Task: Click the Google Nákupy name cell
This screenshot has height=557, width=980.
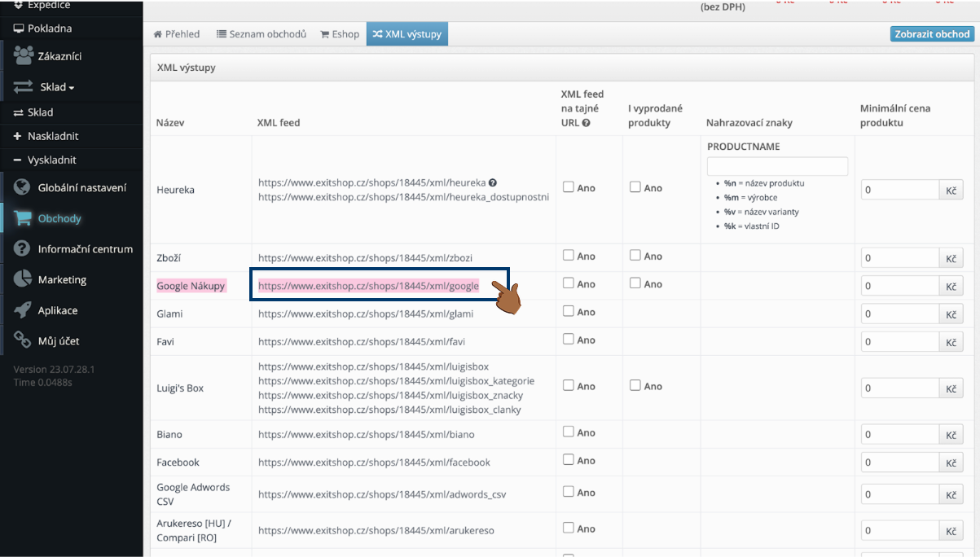Action: point(191,286)
